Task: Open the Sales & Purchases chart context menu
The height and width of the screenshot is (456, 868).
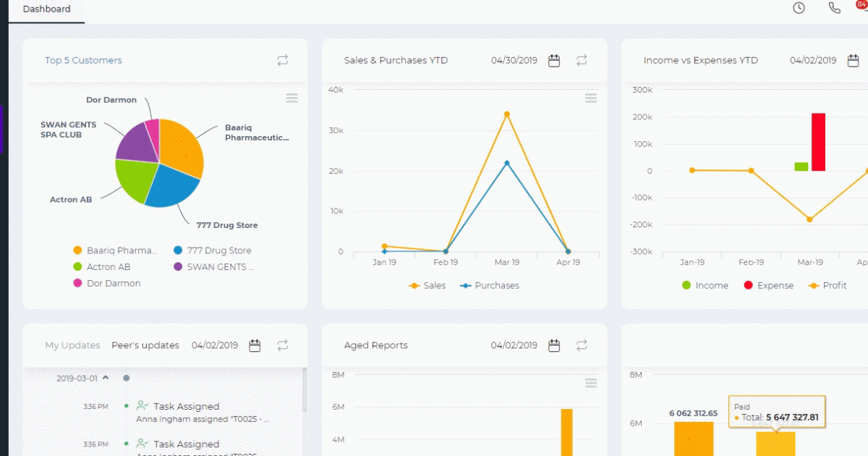Action: pyautogui.click(x=591, y=98)
